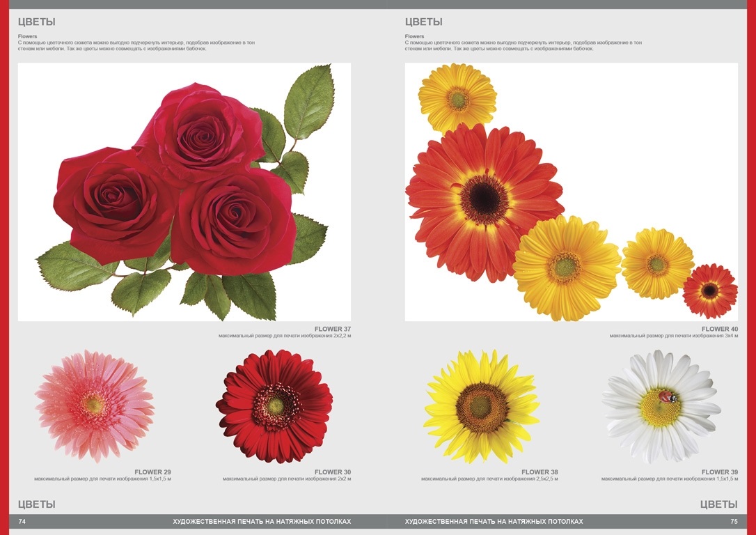756x535 pixels.
Task: Select the FLOWER 30 caption
Action: pos(333,472)
